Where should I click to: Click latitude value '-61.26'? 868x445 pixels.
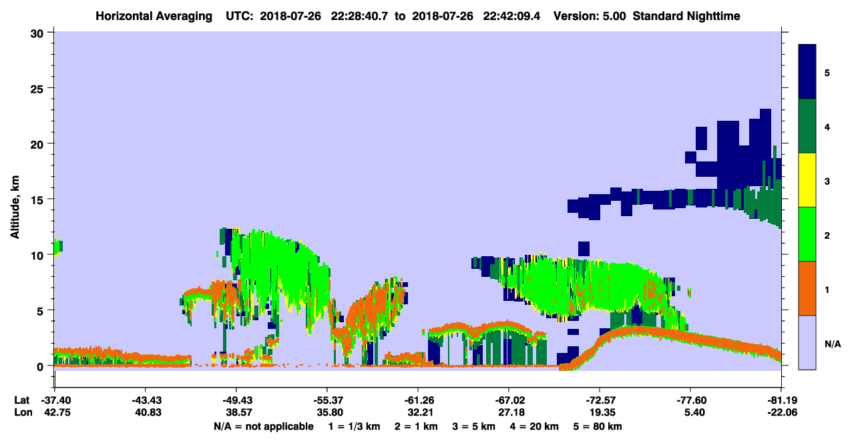[417, 400]
